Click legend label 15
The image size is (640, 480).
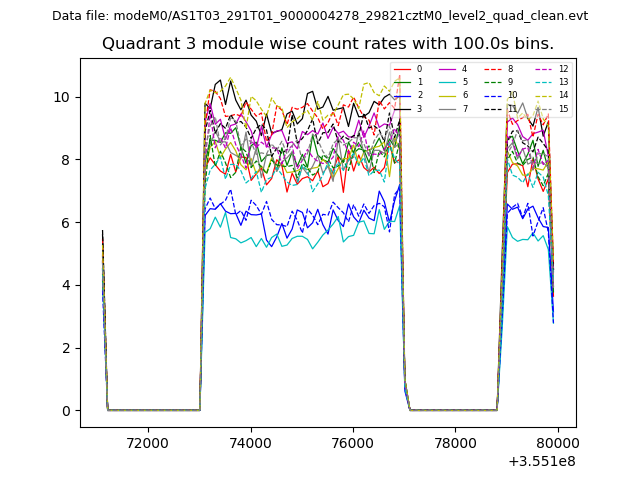point(563,108)
